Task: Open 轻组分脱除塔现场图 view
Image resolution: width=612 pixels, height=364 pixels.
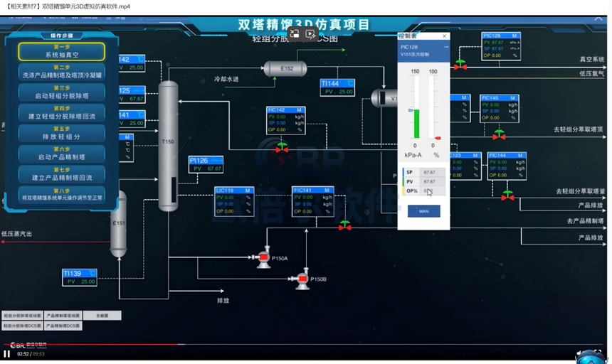Action: pos(21,315)
